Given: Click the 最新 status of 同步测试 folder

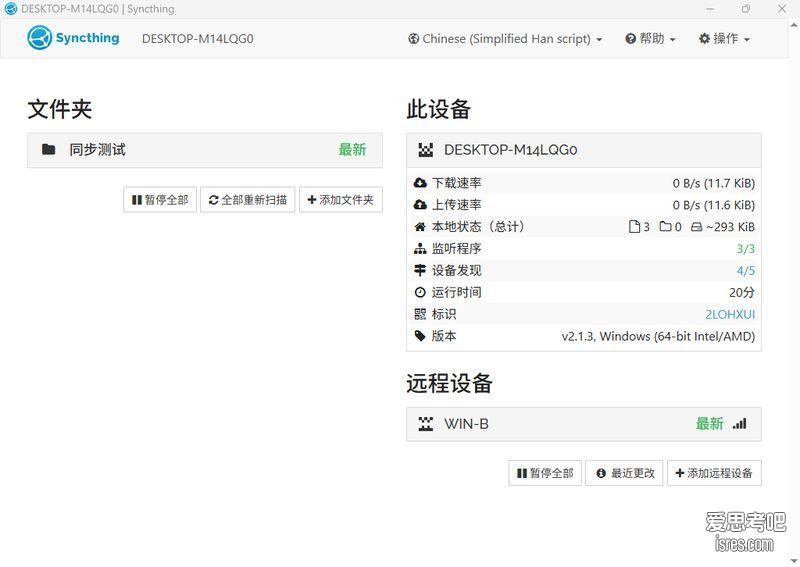Looking at the screenshot, I should pos(352,150).
